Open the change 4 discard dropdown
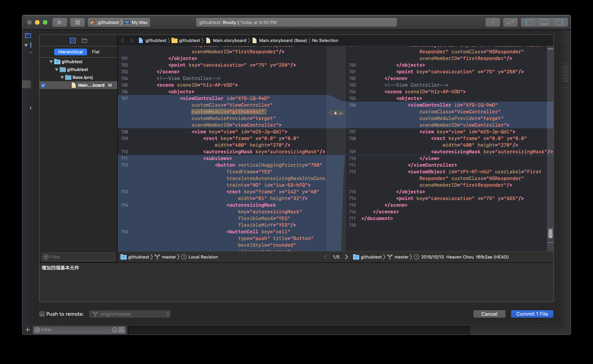Screen dimensions: 593x364 tap(336, 113)
